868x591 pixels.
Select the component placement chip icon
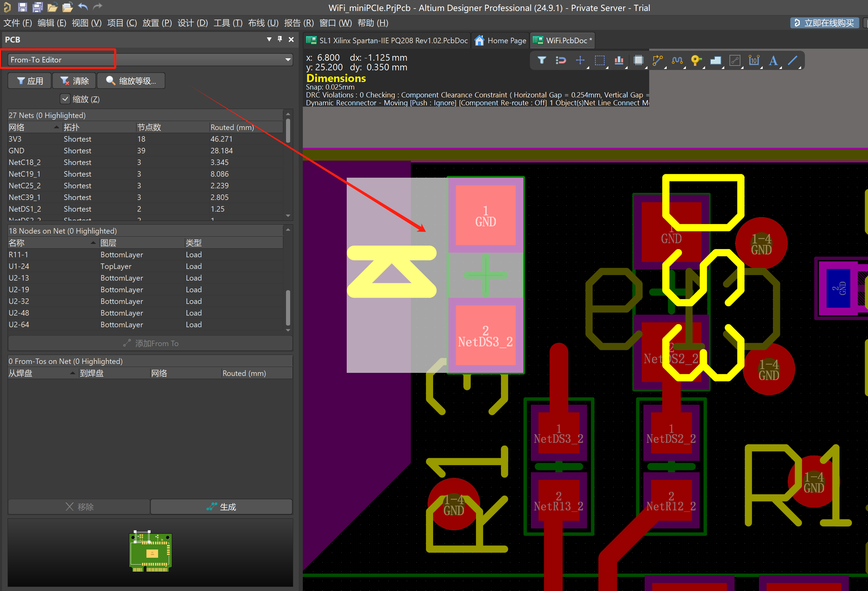[638, 60]
